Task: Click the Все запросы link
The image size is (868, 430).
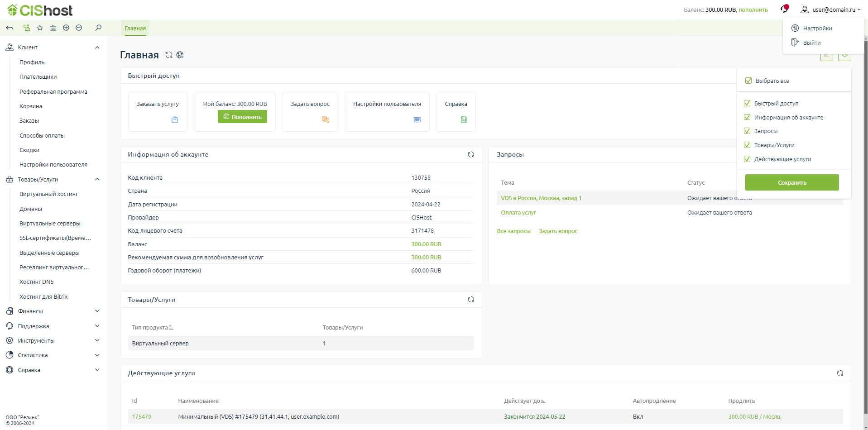Action: tap(513, 231)
